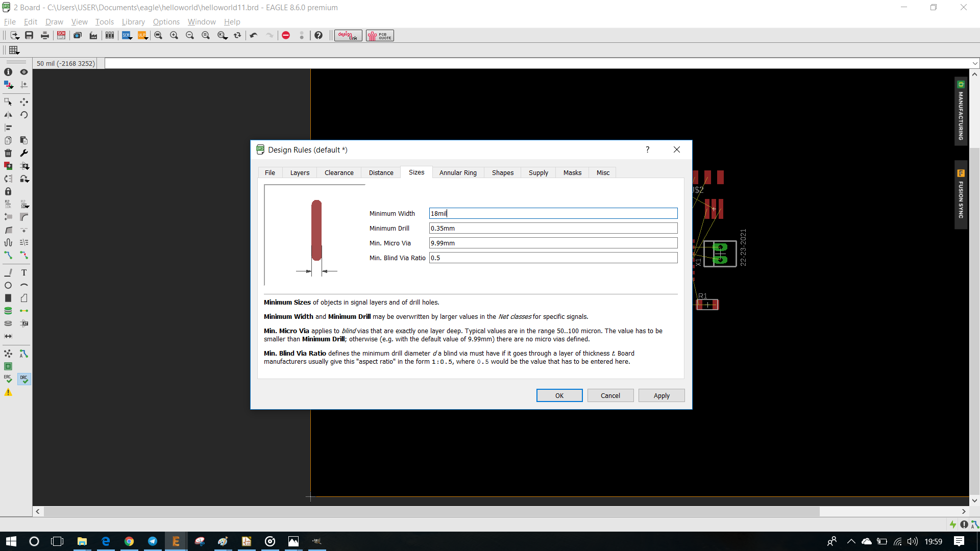Image resolution: width=980 pixels, height=551 pixels.
Task: Click the Design Rule Check toolbar icon
Action: coord(23,379)
